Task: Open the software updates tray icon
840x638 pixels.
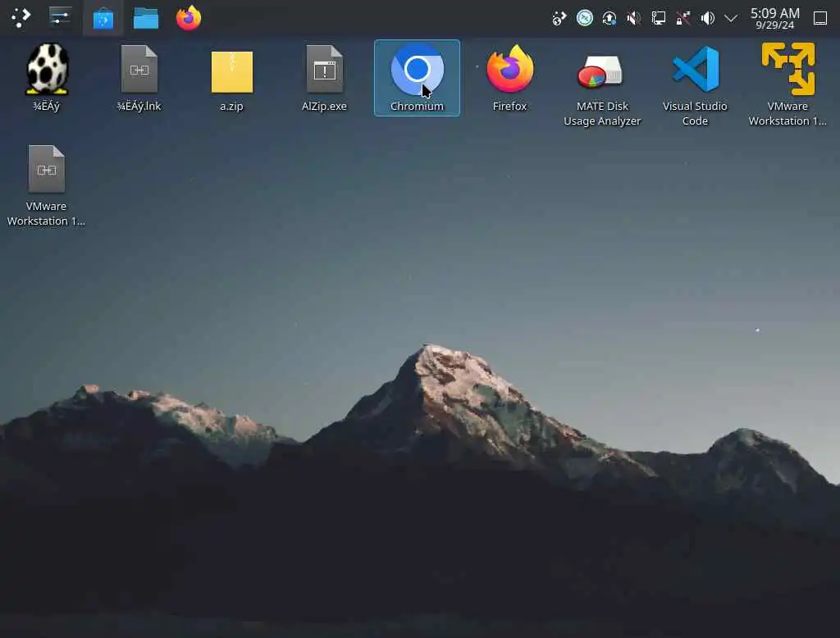Action: (x=609, y=19)
